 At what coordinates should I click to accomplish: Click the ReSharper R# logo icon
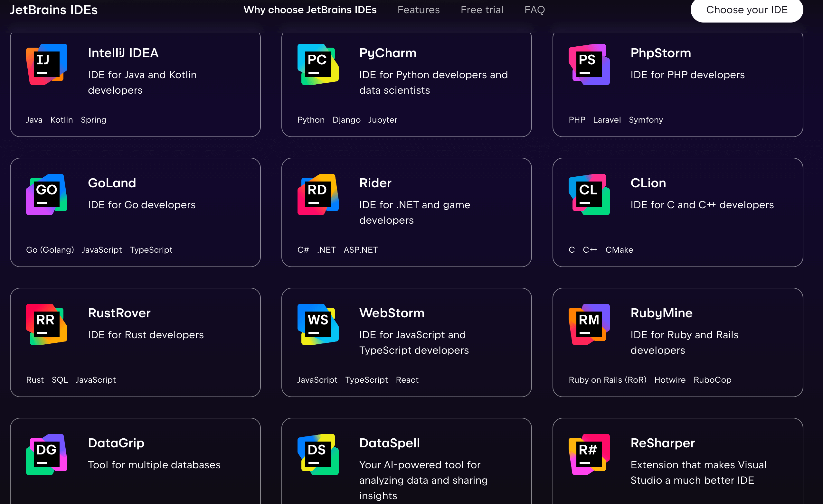point(589,454)
